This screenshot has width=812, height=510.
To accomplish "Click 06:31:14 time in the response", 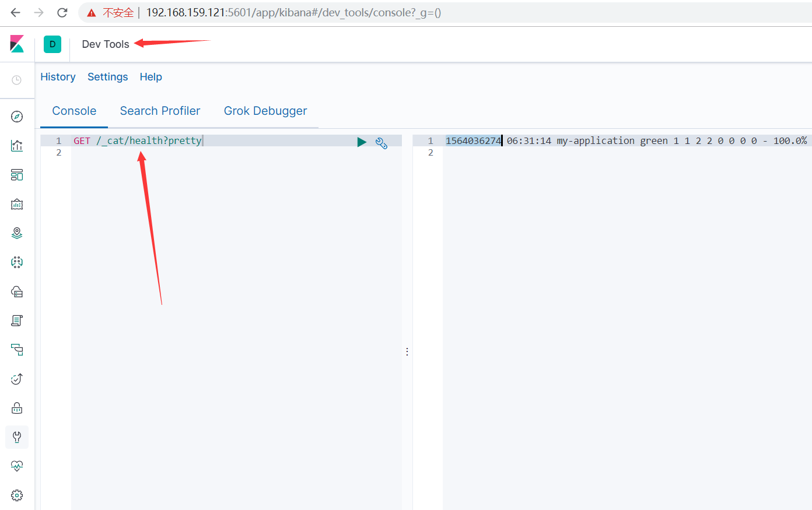I will click(529, 140).
